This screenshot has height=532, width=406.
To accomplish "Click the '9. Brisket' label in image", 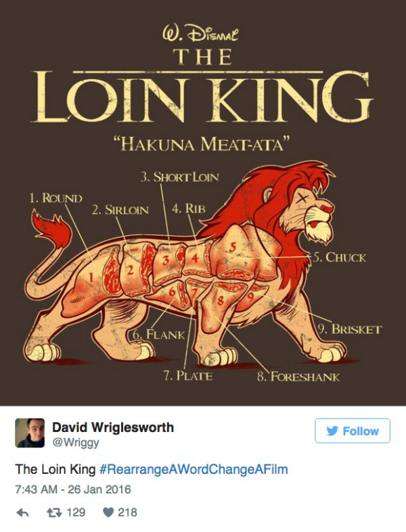I will 350,329.
